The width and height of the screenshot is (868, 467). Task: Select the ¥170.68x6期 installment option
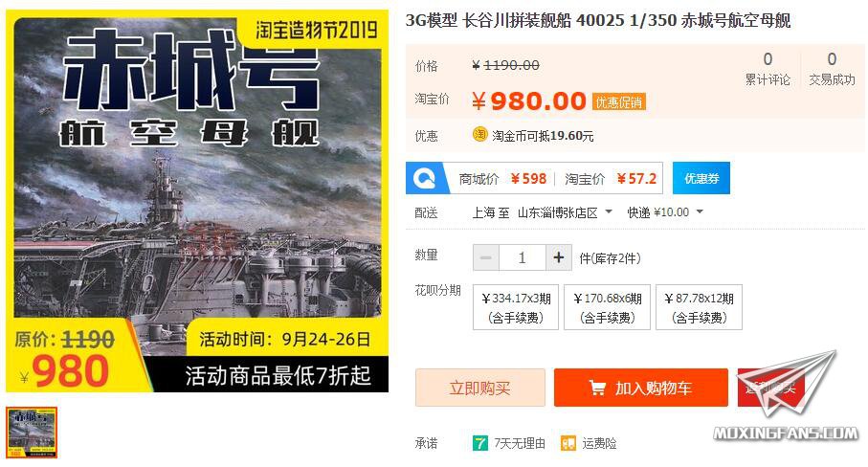pyautogui.click(x=608, y=307)
